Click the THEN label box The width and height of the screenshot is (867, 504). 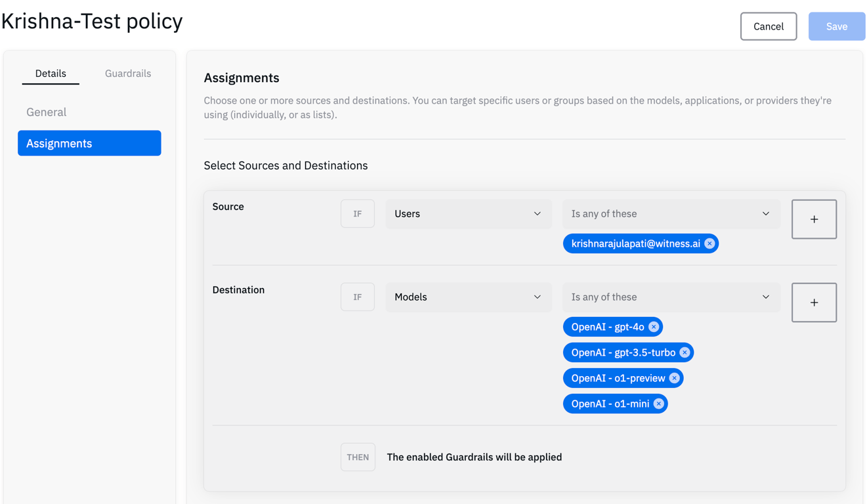coord(358,457)
